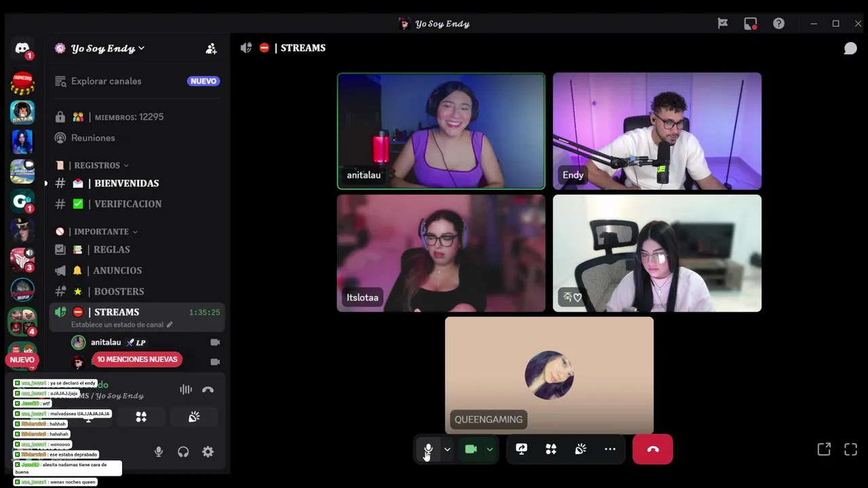Click the NUEVO badge beside Explorar canales
This screenshot has height=488, width=868.
pyautogui.click(x=203, y=81)
